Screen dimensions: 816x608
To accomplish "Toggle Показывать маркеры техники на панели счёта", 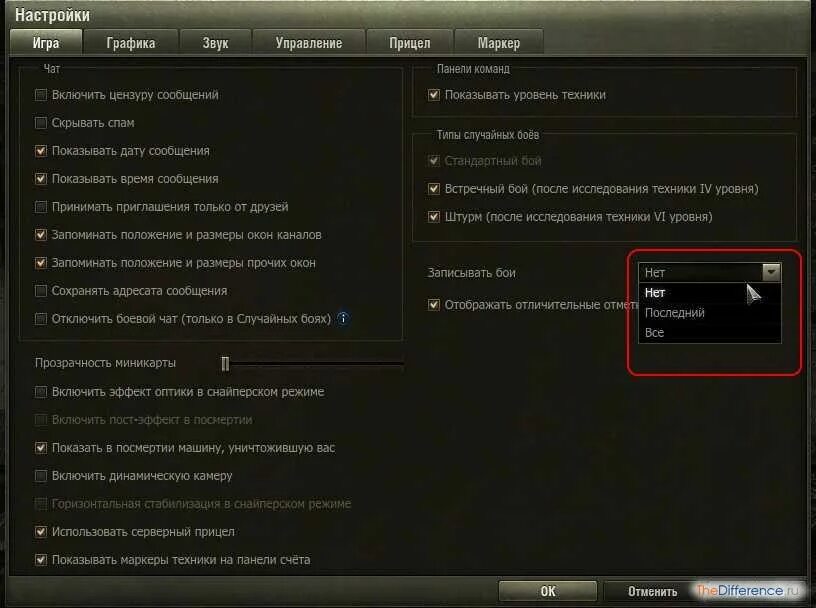I will pyautogui.click(x=41, y=560).
